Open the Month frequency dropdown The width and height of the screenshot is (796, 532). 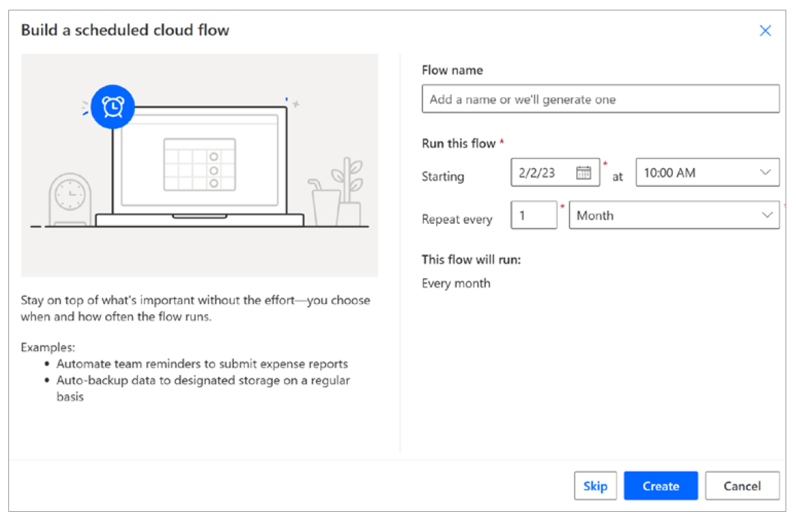pos(673,216)
